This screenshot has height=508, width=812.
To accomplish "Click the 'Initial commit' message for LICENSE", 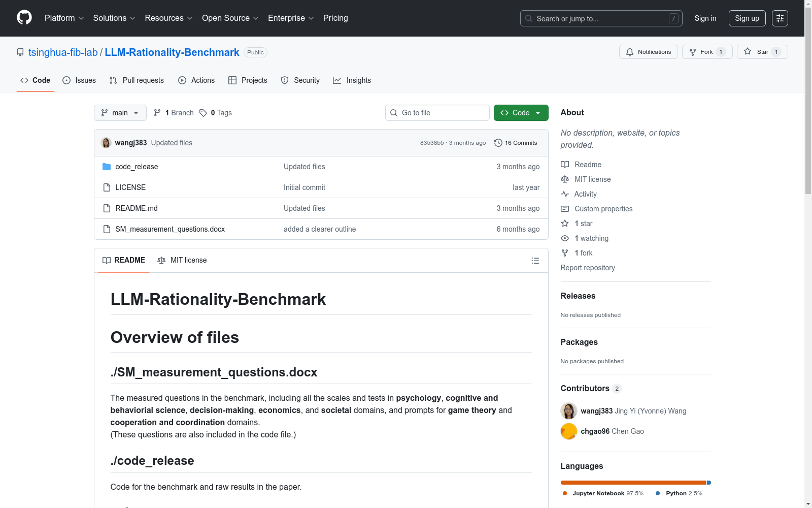I will tap(304, 187).
